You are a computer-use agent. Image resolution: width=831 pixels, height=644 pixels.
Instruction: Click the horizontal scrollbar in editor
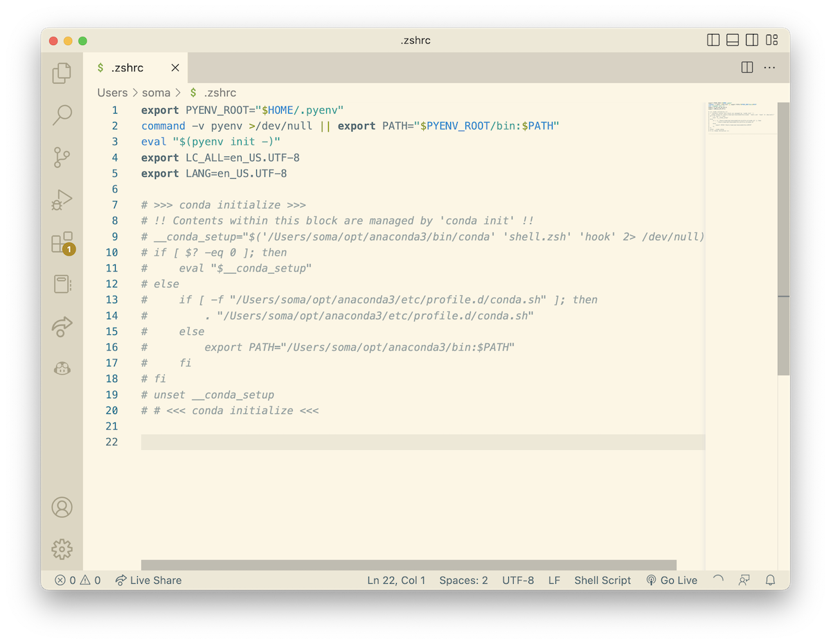point(409,565)
